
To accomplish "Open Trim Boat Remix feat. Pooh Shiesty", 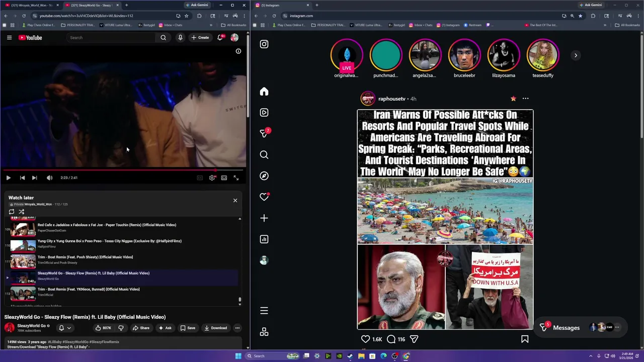I will (x=121, y=261).
